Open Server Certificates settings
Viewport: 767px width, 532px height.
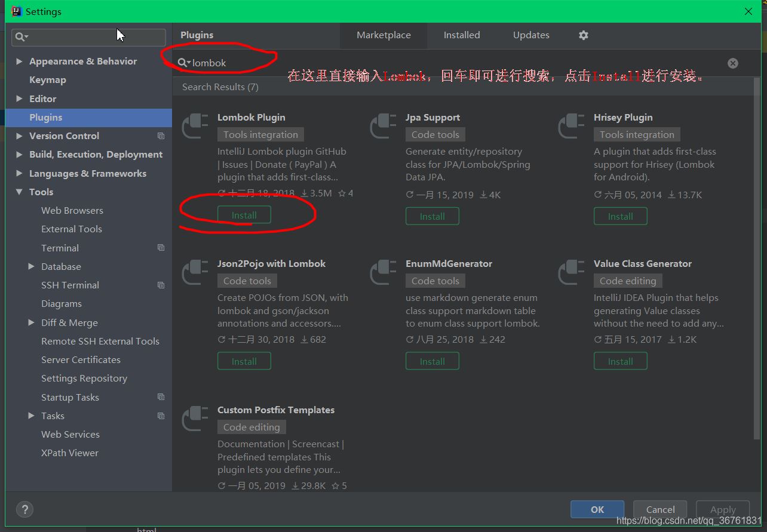81,360
